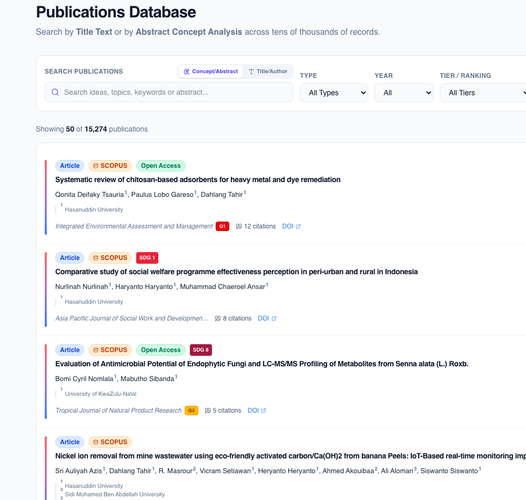Screen dimensions: 526x500
Task: Click the '8 citations' count
Action: [233, 318]
